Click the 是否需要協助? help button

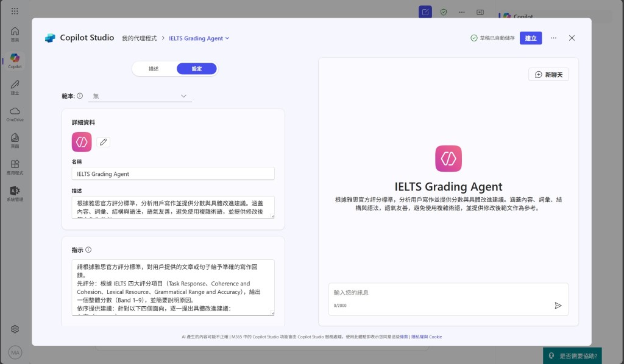click(572, 355)
